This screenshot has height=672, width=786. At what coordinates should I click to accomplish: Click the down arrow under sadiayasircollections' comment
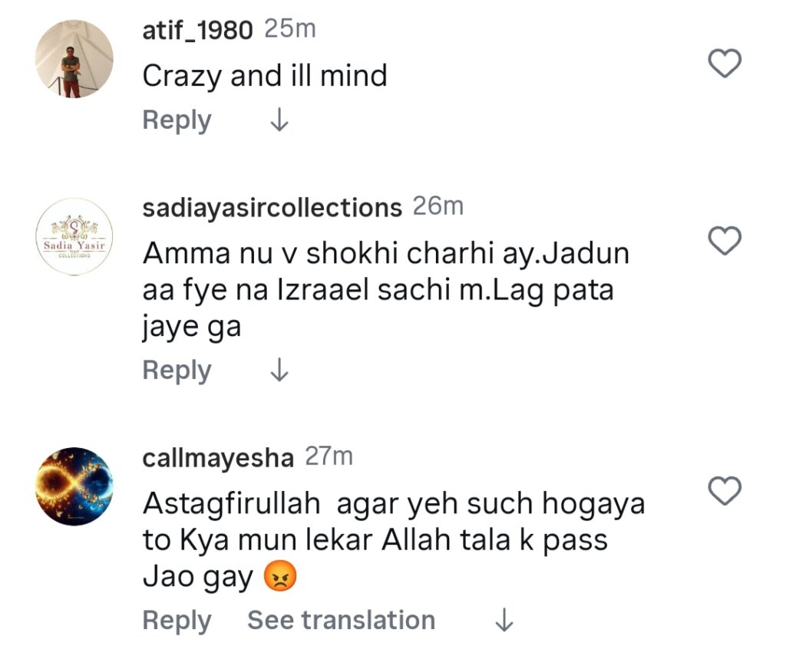click(279, 371)
